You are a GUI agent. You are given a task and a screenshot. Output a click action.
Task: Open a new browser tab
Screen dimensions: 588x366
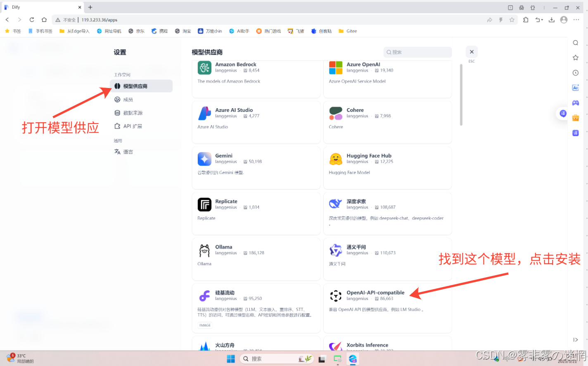pyautogui.click(x=90, y=7)
